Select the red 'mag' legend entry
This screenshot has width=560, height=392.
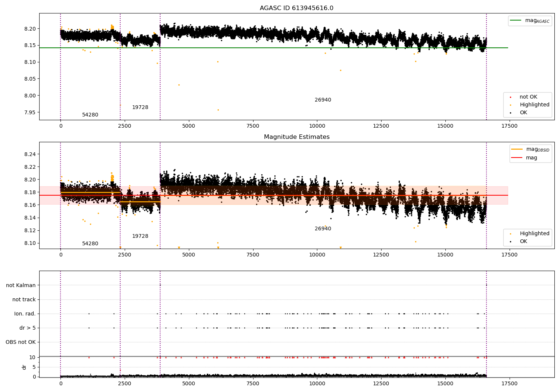point(524,158)
